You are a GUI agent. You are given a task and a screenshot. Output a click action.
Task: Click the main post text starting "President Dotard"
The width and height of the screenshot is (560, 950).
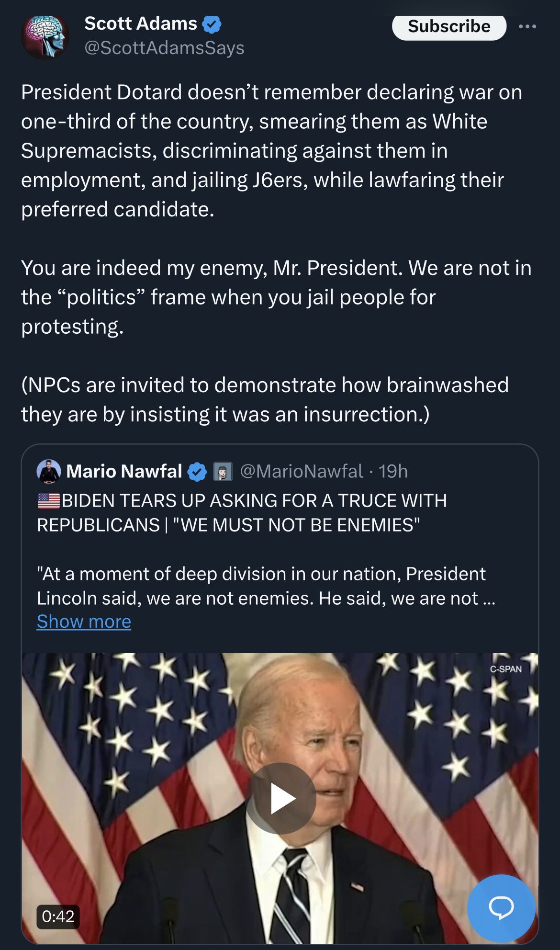point(271,150)
